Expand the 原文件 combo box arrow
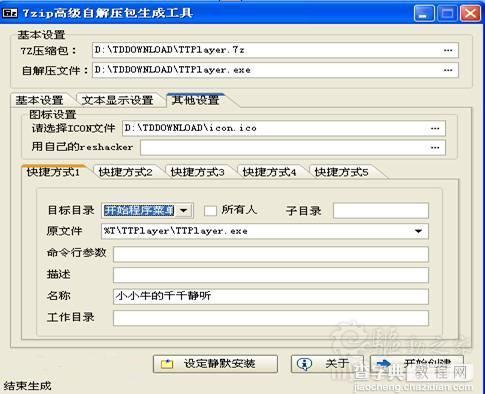 pos(419,231)
